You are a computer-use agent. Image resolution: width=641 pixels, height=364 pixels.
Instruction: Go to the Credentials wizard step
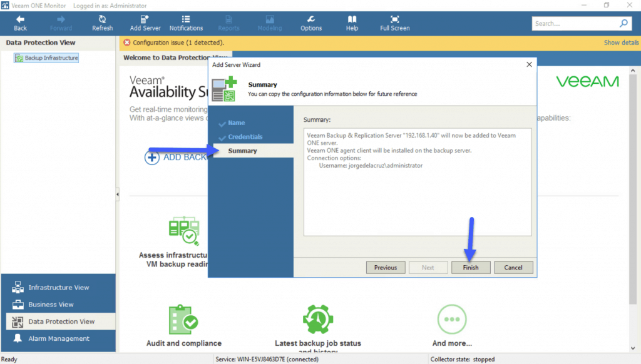(x=245, y=137)
